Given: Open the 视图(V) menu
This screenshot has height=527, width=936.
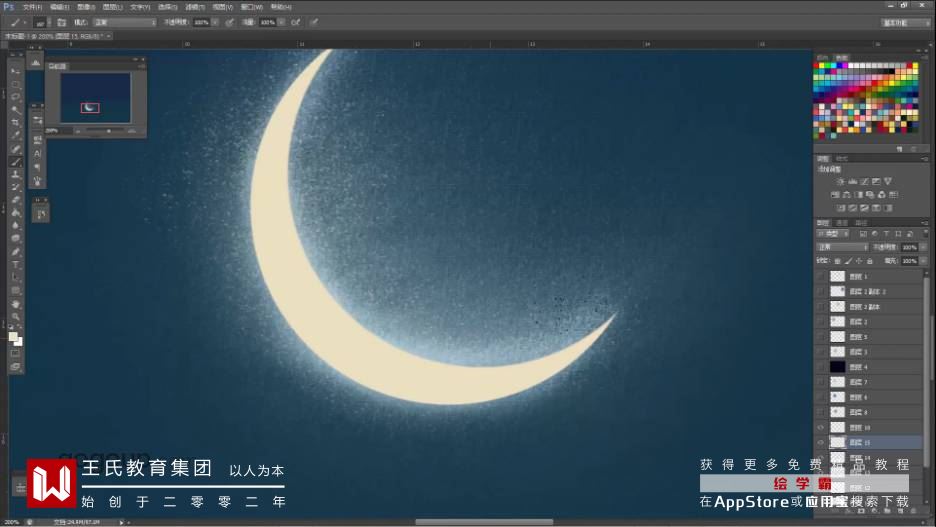Looking at the screenshot, I should [x=223, y=7].
